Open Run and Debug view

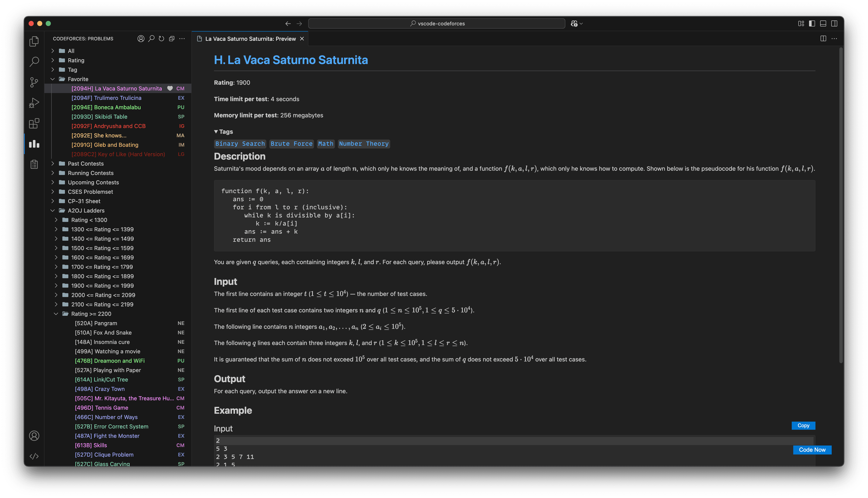pyautogui.click(x=34, y=103)
